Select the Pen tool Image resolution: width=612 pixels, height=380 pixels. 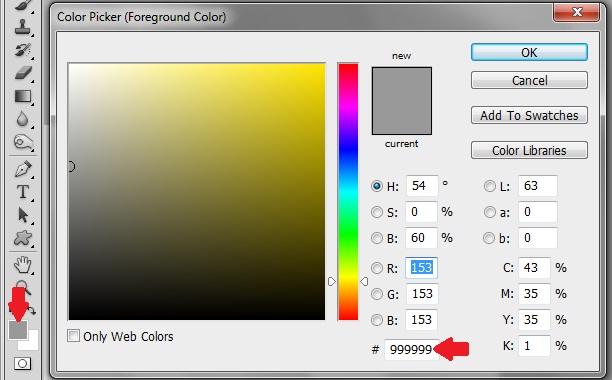[x=23, y=169]
